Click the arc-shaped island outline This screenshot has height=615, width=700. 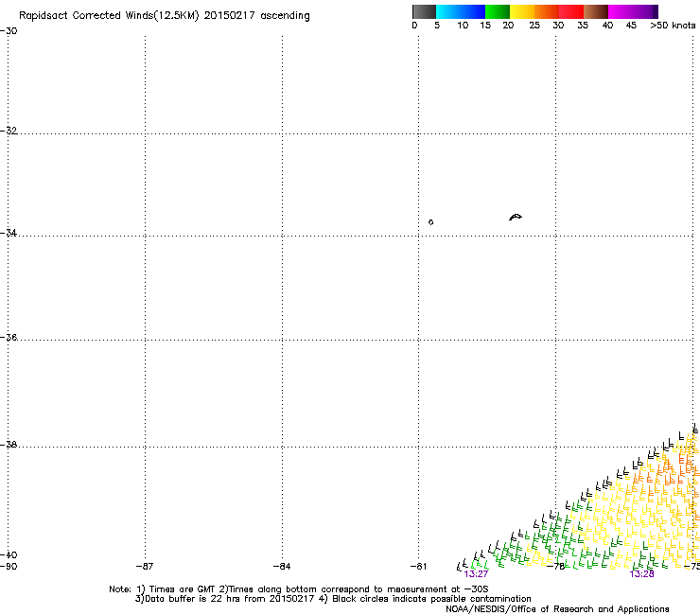516,217
